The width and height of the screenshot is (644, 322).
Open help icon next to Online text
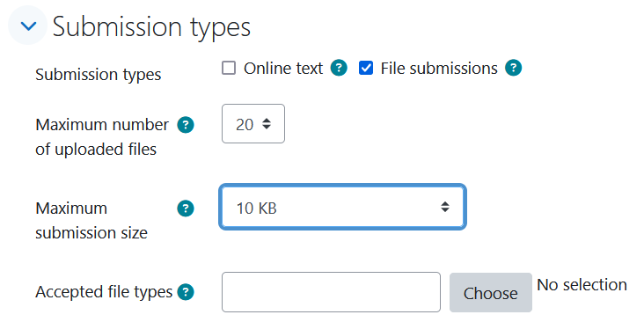[339, 68]
